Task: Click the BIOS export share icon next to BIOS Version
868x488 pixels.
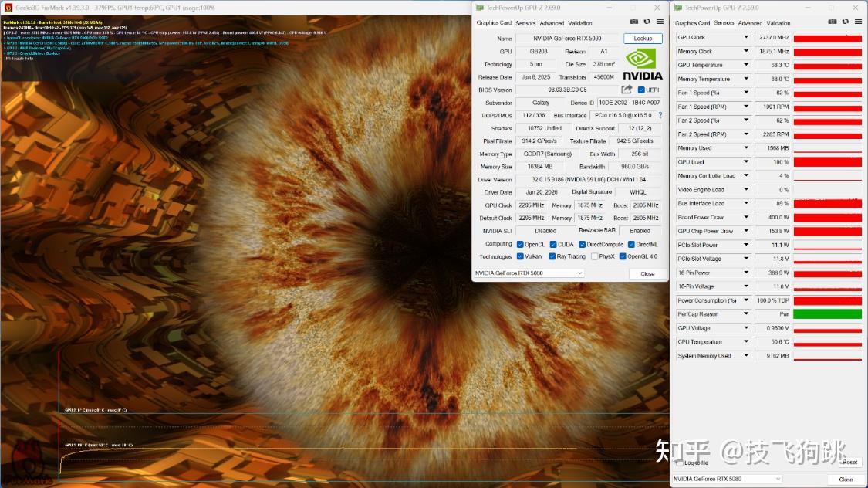Action: pyautogui.click(x=626, y=89)
